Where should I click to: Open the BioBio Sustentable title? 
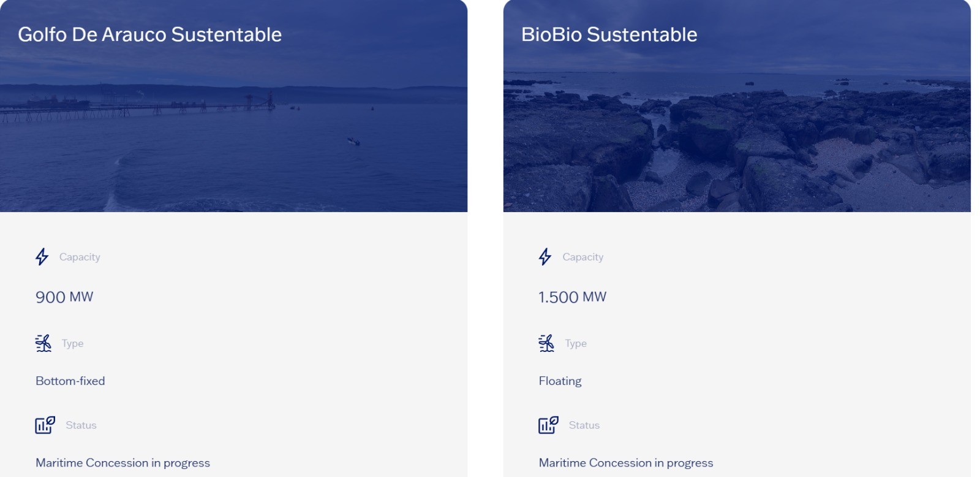609,35
